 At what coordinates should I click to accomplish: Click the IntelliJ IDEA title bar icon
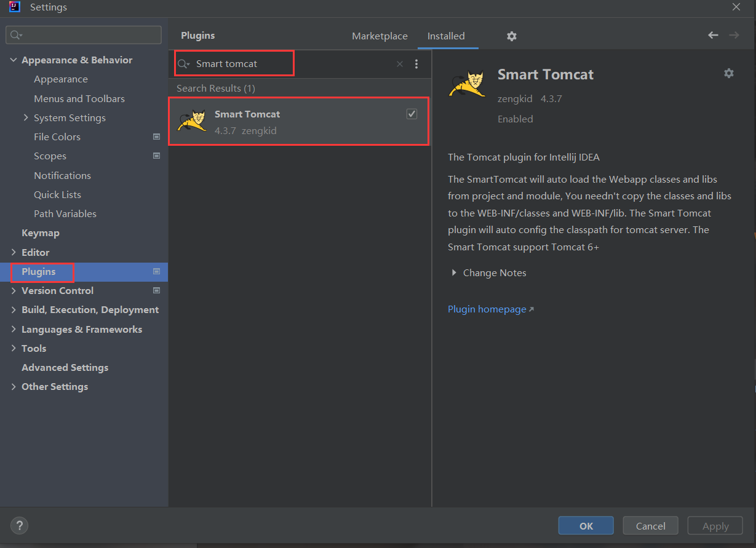(15, 7)
